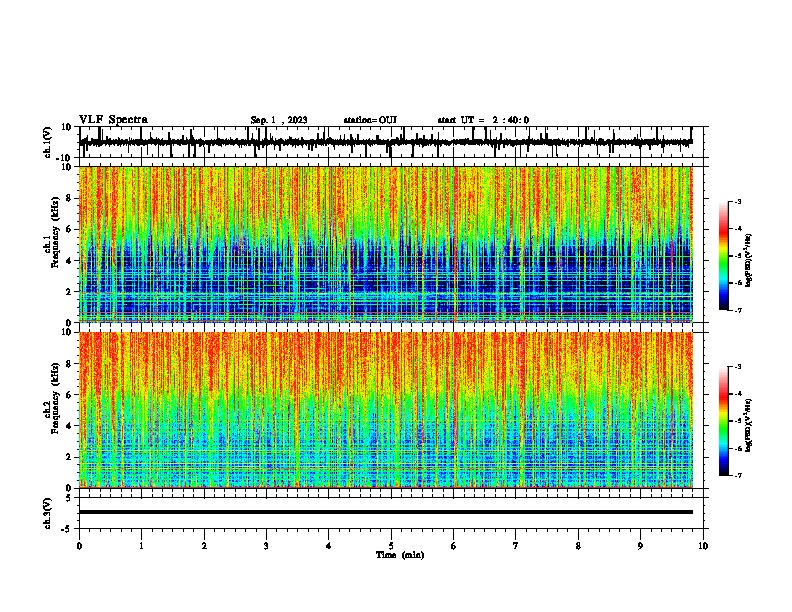The height and width of the screenshot is (612, 792).
Task: Click the ch.2 spectrogram color scale bar
Action: point(724,421)
